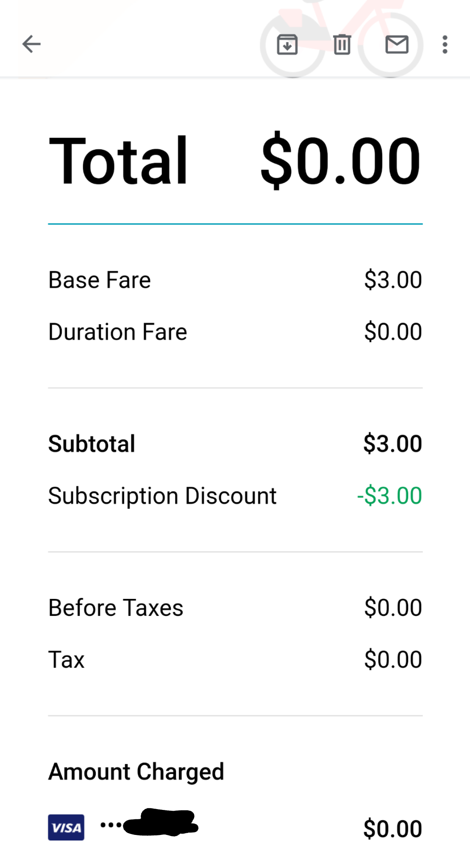Tap the bold Subtotal $3.00 amount
The height and width of the screenshot is (868, 470).
tap(392, 444)
